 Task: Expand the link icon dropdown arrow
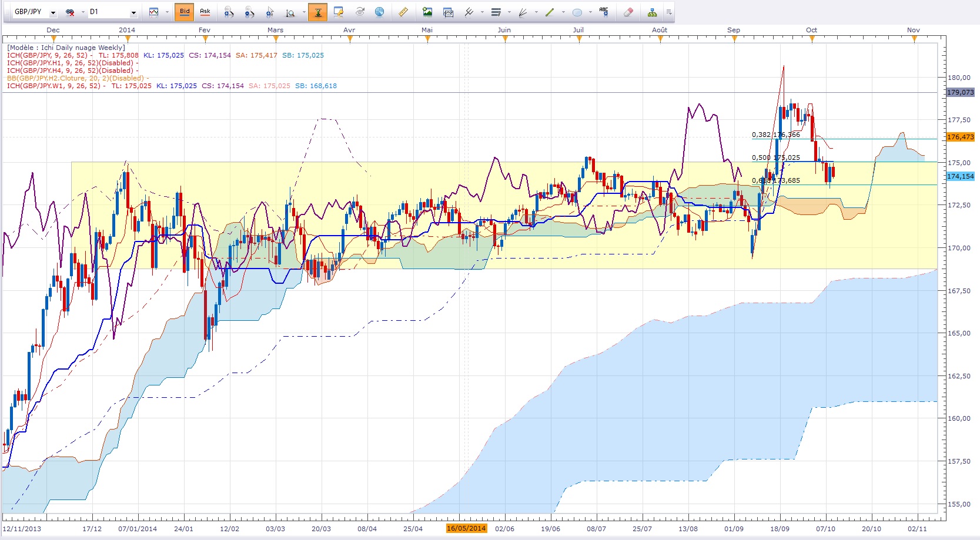pyautogui.click(x=82, y=12)
